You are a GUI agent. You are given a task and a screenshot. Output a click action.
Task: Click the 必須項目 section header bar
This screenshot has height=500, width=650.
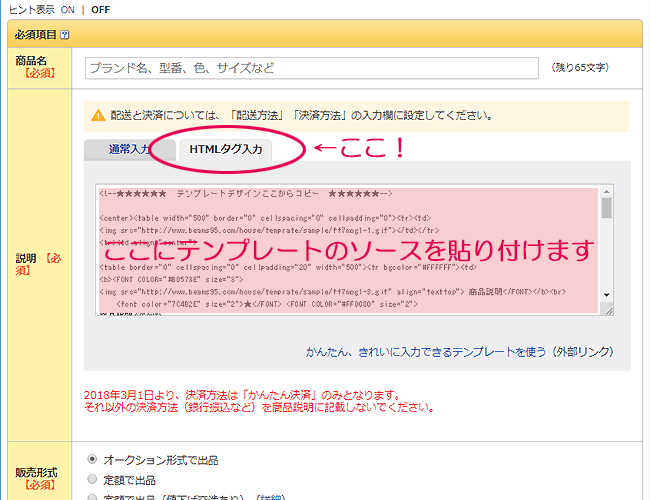pos(325,34)
